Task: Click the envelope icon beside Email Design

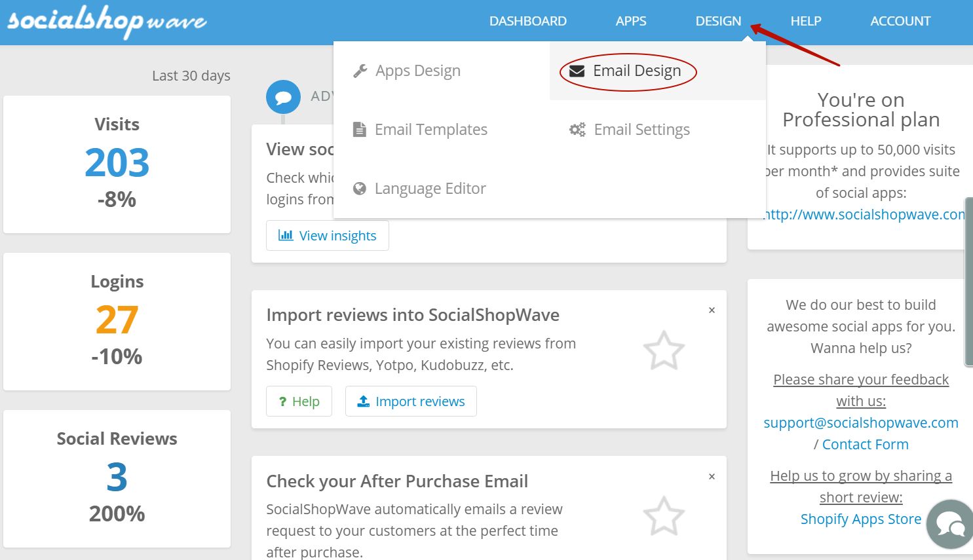Action: 577,71
